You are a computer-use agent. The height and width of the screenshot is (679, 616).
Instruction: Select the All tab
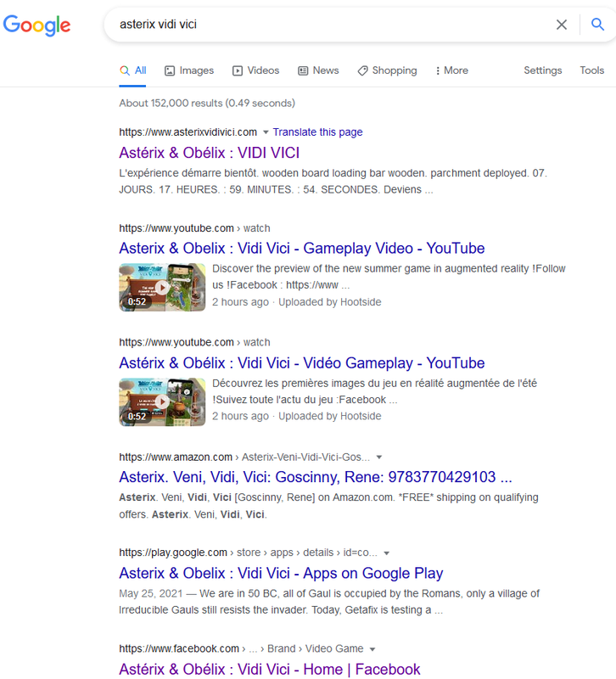pyautogui.click(x=133, y=70)
